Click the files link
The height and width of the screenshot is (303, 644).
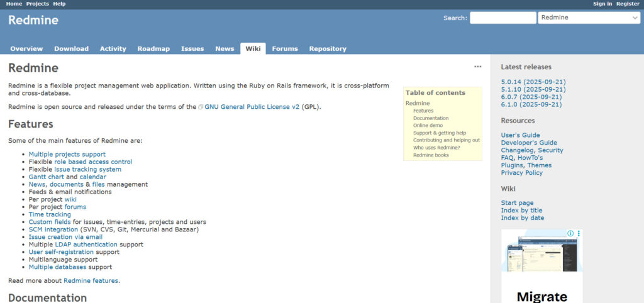tap(98, 184)
